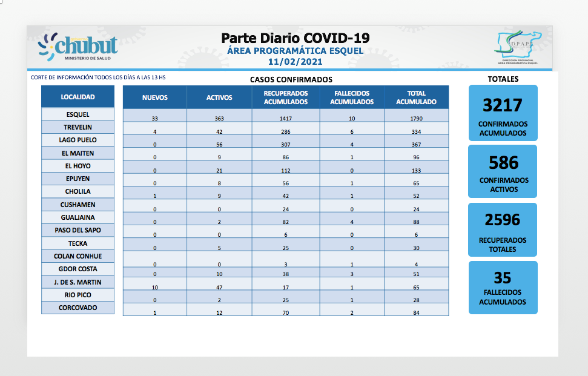Click the PASO DEL SAPO locality row
Image resolution: width=588 pixels, height=376 pixels.
coord(78,230)
